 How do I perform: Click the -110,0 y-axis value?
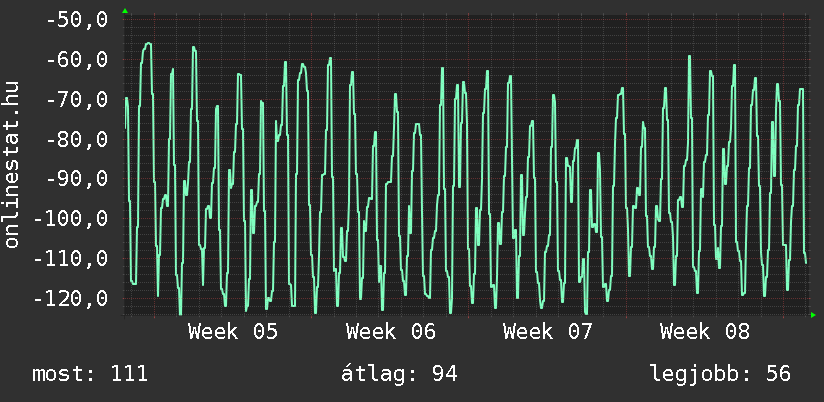69,259
